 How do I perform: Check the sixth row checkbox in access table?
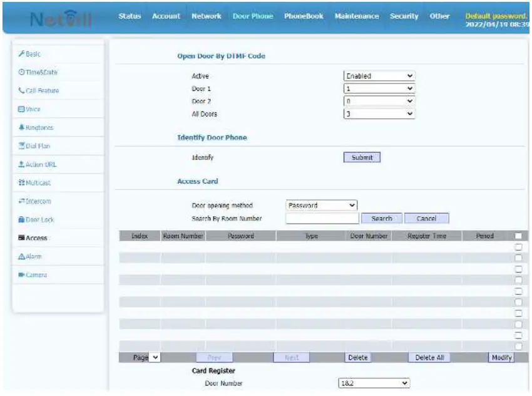point(518,302)
